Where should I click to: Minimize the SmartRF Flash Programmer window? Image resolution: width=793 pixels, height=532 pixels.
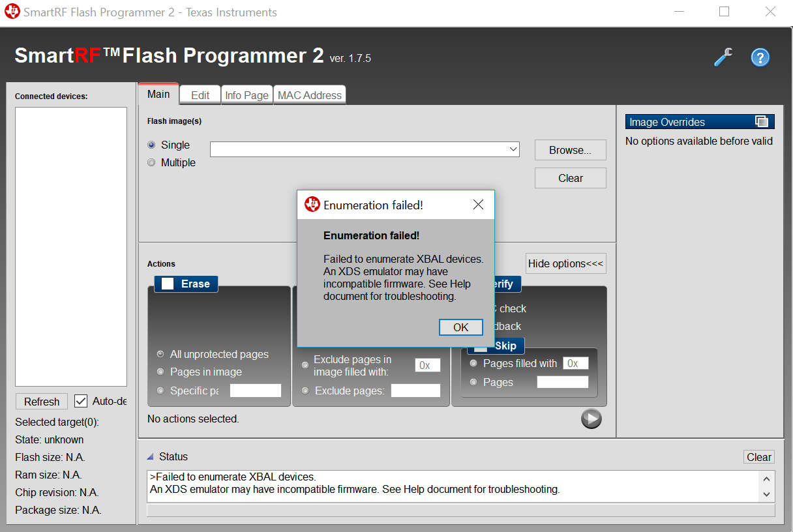click(x=680, y=12)
